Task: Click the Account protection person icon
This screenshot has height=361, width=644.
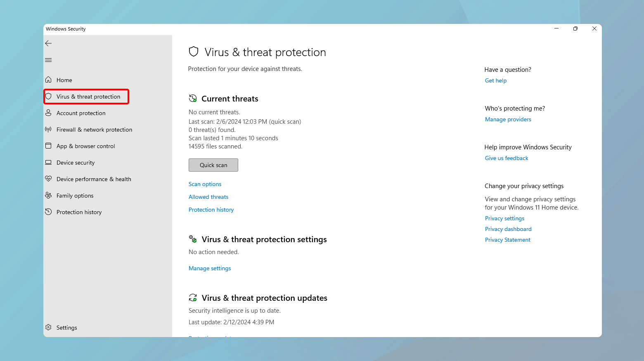Action: tap(48, 113)
